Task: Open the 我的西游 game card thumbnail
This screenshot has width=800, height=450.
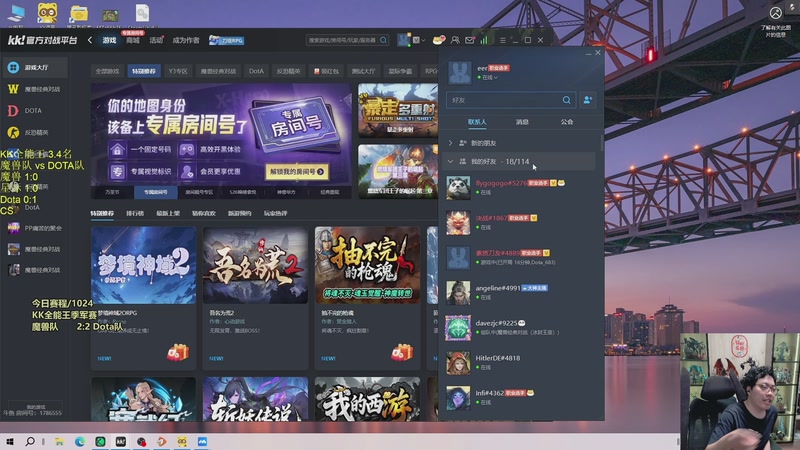Action: tap(367, 399)
